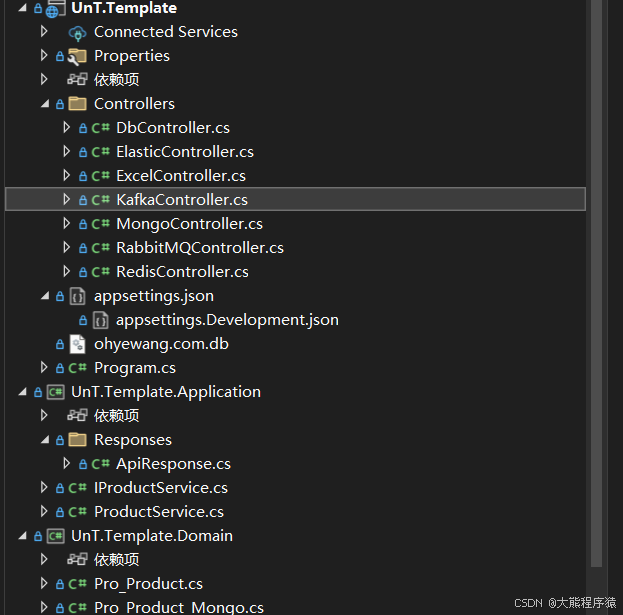The image size is (623, 615).
Task: Select the KafkaController.cs row
Action: pyautogui.click(x=295, y=199)
